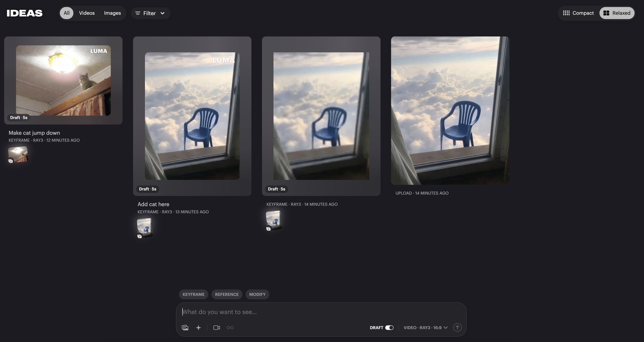644x342 pixels.
Task: Click the Compact grid layout icon
Action: (566, 13)
